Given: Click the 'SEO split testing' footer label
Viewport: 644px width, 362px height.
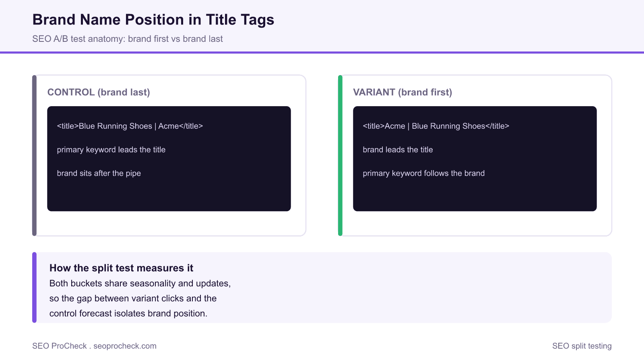Looking at the screenshot, I should click(582, 346).
